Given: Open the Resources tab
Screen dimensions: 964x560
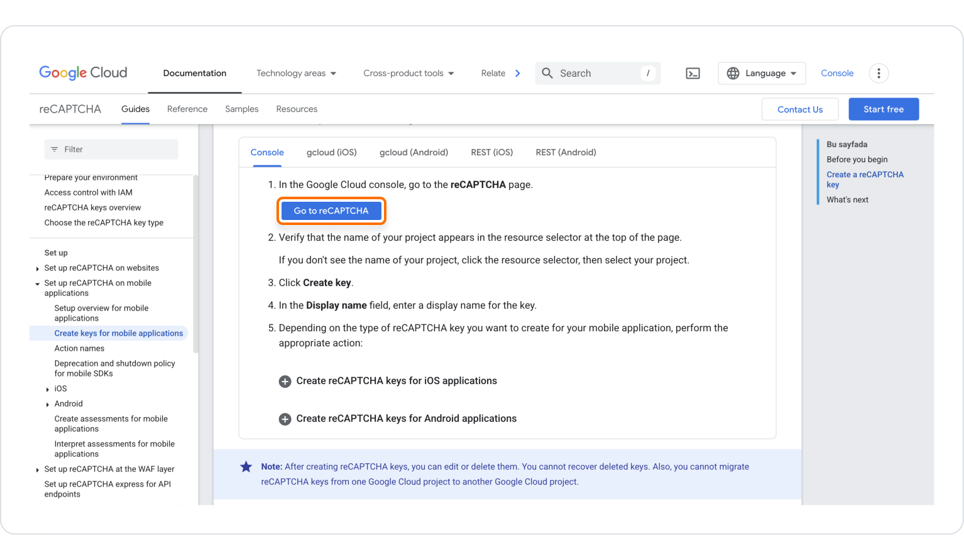Looking at the screenshot, I should click(x=297, y=109).
